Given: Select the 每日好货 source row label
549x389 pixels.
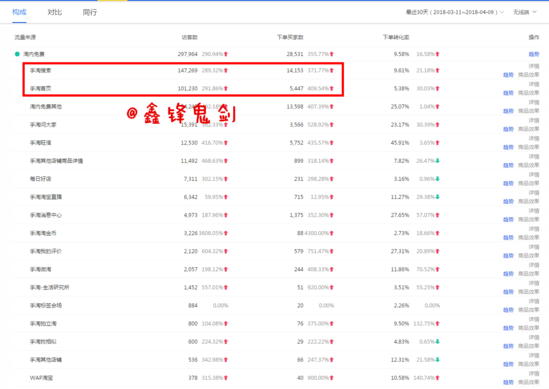Looking at the screenshot, I should click(40, 179).
